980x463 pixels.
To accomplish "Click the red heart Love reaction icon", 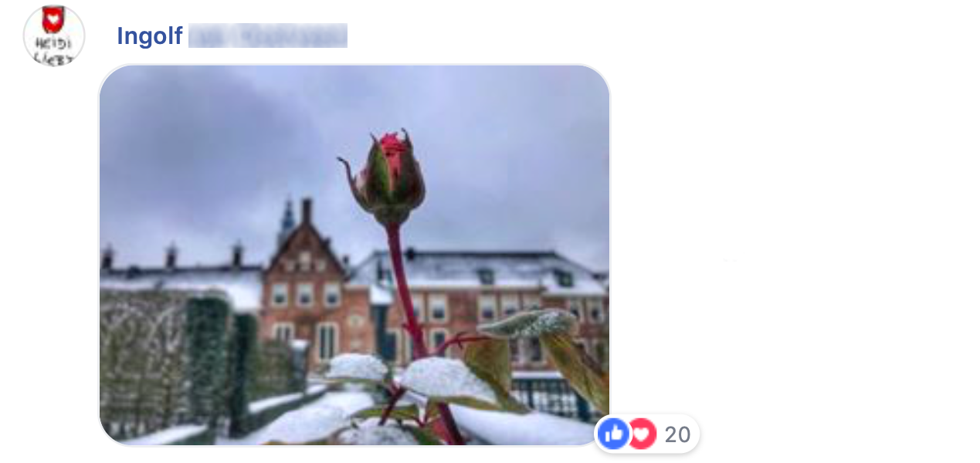I will [x=642, y=434].
